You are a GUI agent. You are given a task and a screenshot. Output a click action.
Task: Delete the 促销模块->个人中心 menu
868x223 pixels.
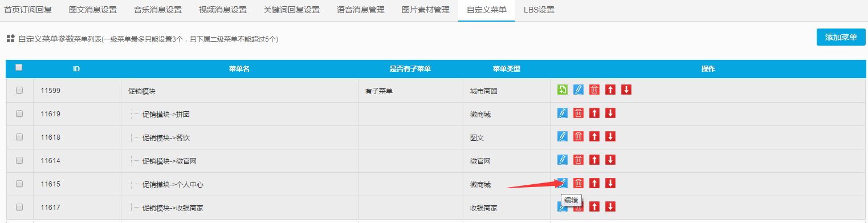click(x=578, y=183)
